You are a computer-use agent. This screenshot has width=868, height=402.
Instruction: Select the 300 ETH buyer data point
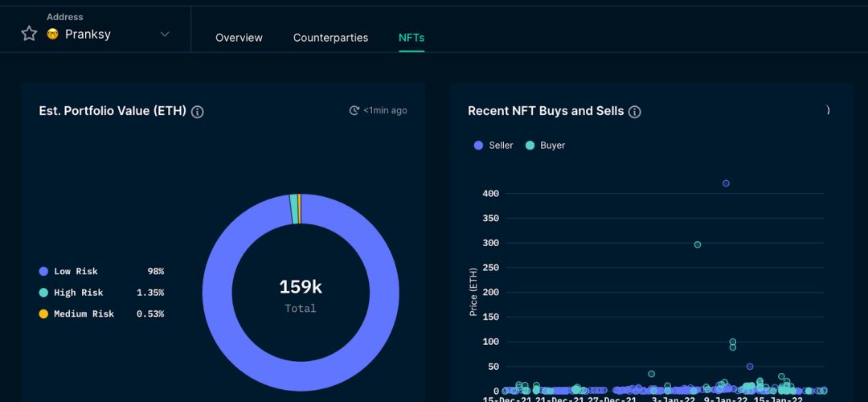[698, 244]
